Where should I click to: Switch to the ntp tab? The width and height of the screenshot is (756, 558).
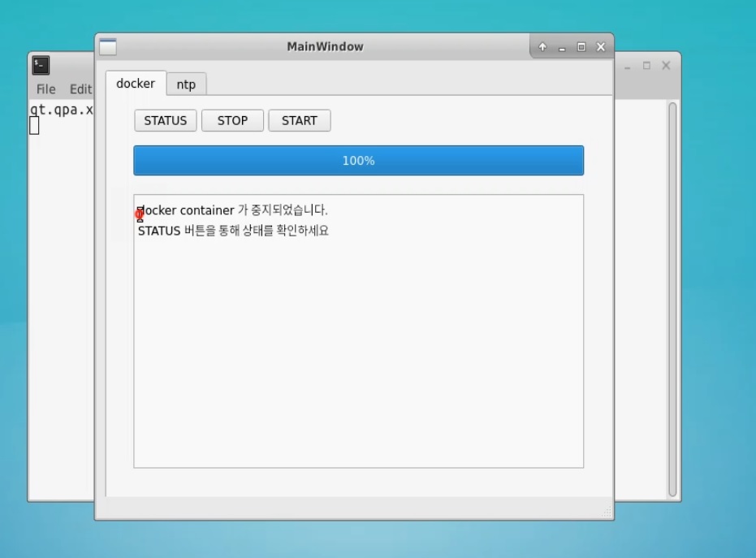186,84
